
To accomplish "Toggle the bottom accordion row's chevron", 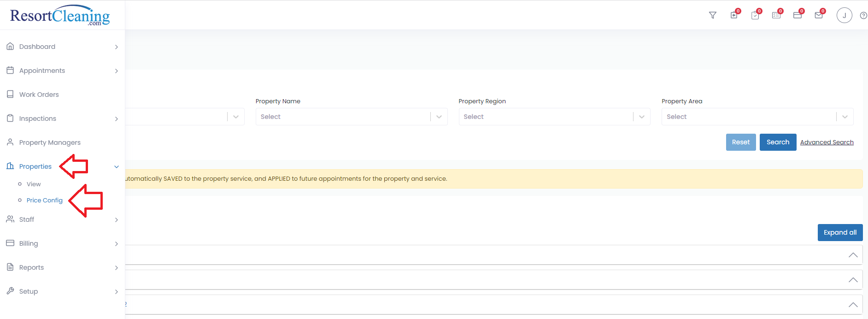I will (x=853, y=305).
